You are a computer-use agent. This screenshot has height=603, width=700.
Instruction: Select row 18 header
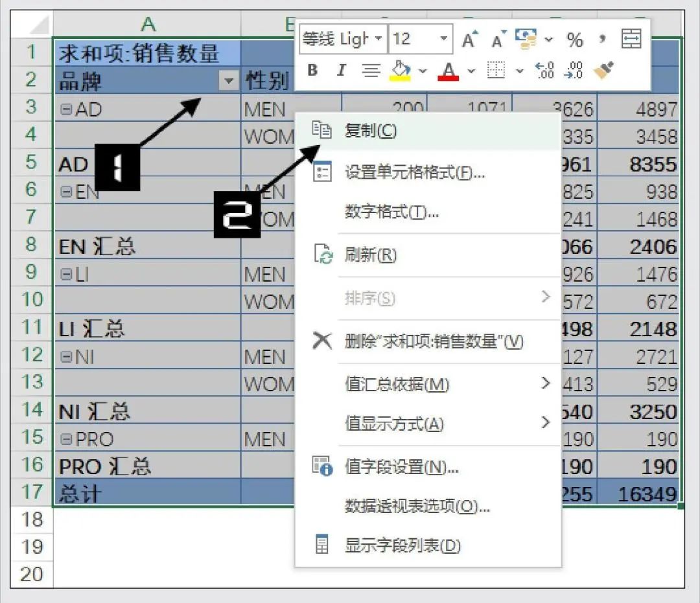pyautogui.click(x=32, y=519)
